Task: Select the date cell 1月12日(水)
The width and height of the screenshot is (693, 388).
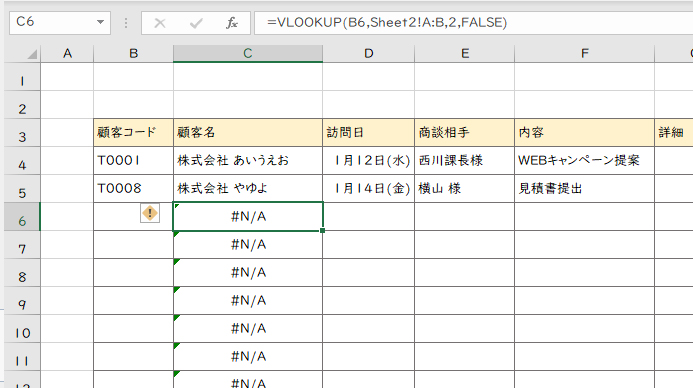Action: (x=369, y=160)
